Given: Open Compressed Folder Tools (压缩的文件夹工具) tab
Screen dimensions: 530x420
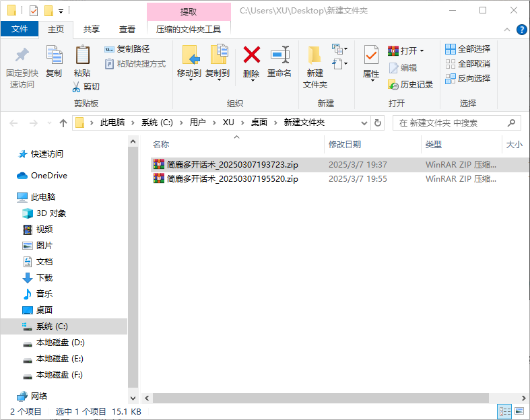Looking at the screenshot, I should pos(189,30).
